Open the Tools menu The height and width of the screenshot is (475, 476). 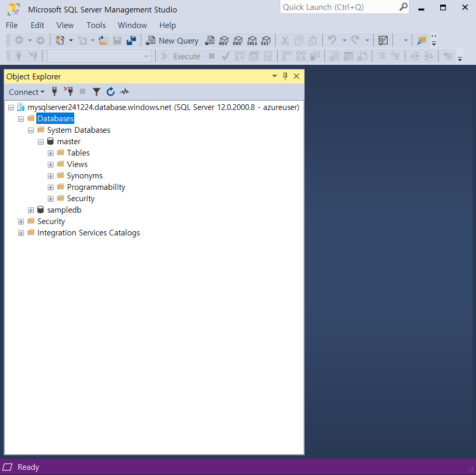coord(96,25)
